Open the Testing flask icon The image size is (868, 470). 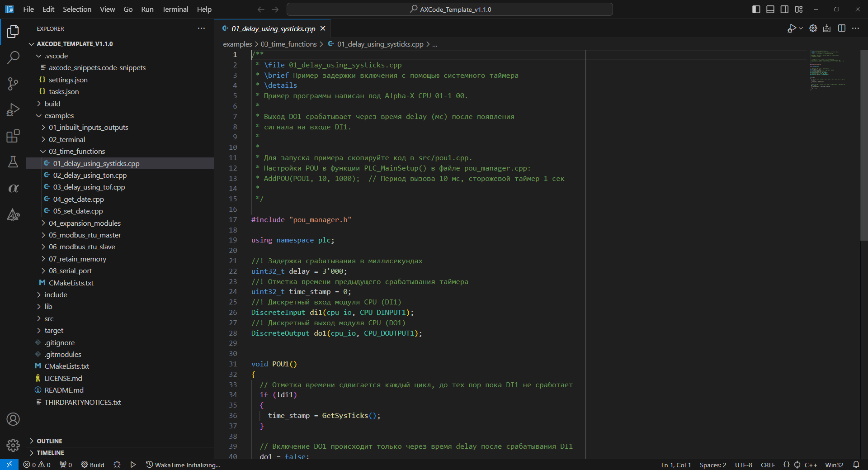point(13,162)
